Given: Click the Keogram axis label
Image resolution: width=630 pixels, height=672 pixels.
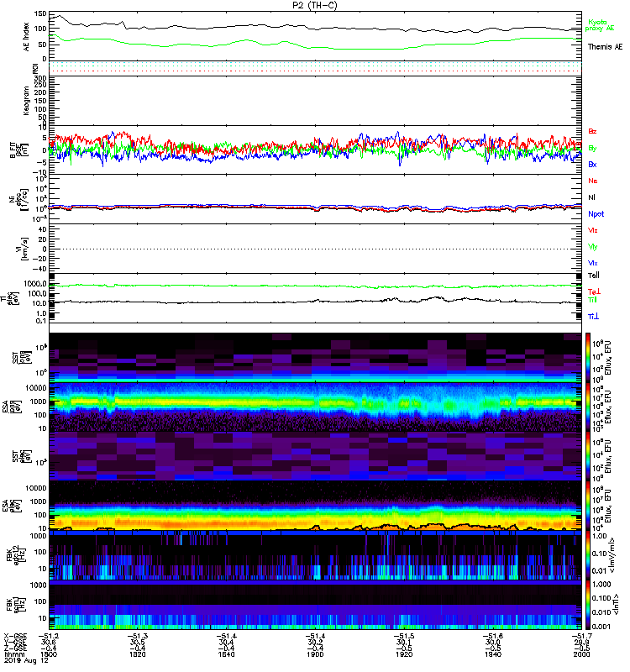Looking at the screenshot, I should click(27, 100).
